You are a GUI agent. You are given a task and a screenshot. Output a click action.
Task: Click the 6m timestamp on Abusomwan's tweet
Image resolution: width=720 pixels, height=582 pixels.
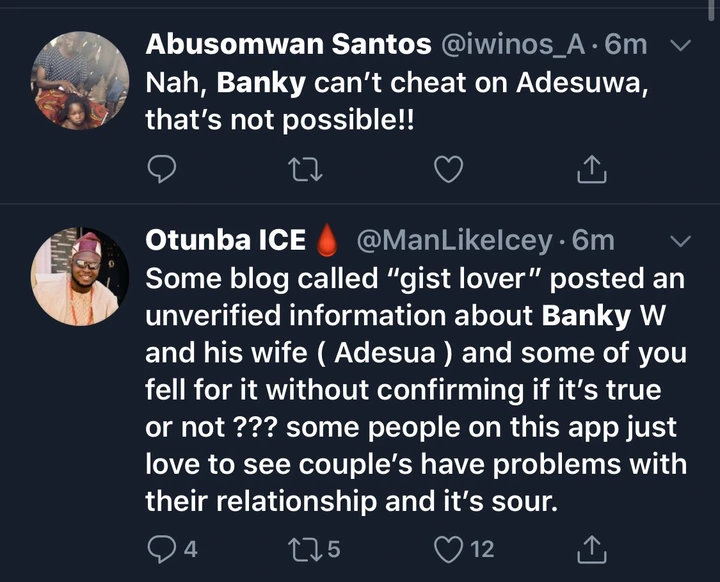point(628,45)
